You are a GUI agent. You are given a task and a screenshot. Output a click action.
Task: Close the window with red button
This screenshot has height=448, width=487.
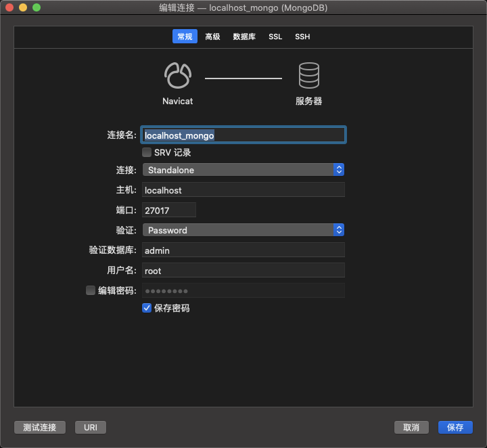pos(9,7)
